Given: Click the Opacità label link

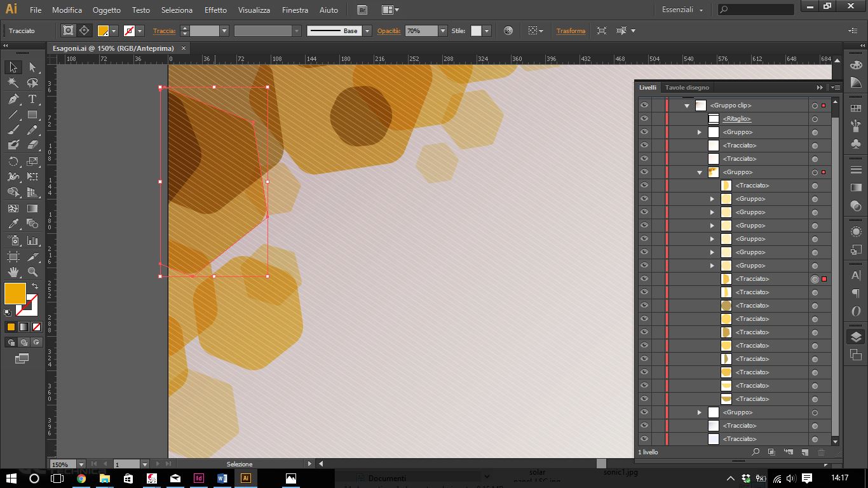Looking at the screenshot, I should (389, 30).
